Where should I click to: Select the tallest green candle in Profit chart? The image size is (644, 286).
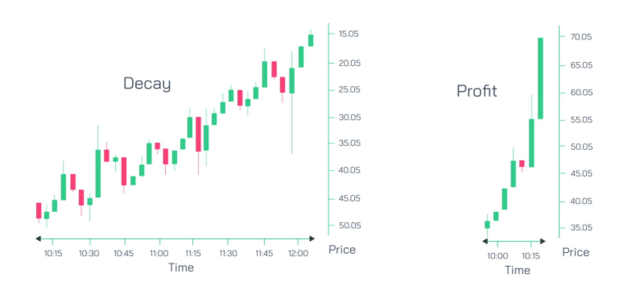click(x=540, y=78)
